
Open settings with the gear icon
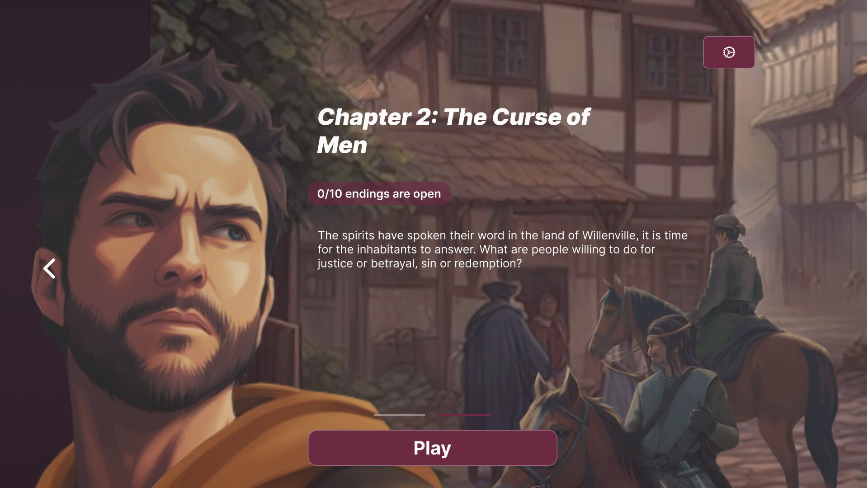coord(729,52)
